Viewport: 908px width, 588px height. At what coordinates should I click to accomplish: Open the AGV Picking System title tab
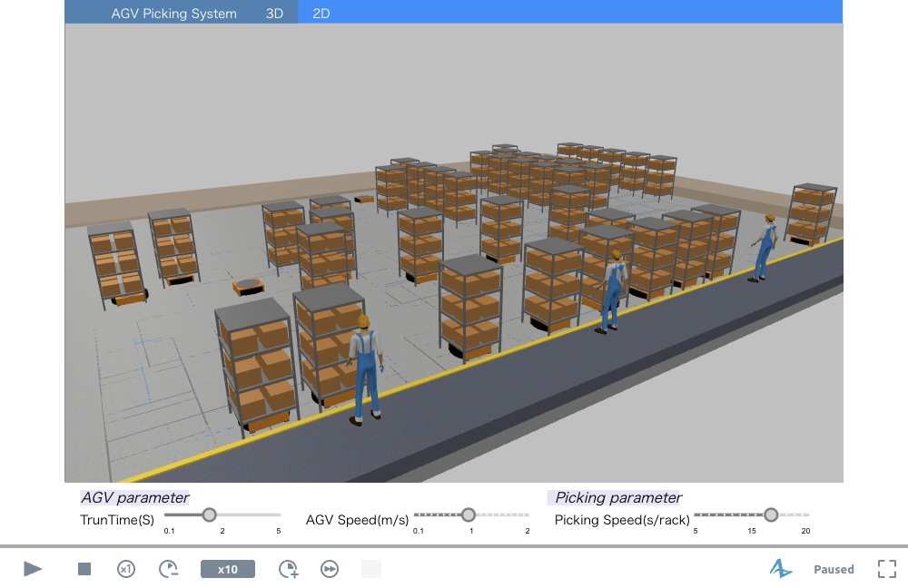click(173, 14)
